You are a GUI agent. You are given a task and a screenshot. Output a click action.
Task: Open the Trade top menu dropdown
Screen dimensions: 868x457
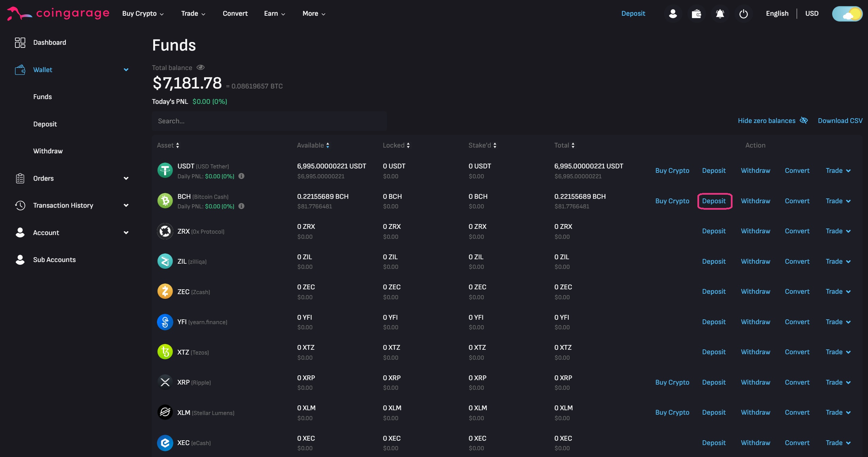[193, 14]
